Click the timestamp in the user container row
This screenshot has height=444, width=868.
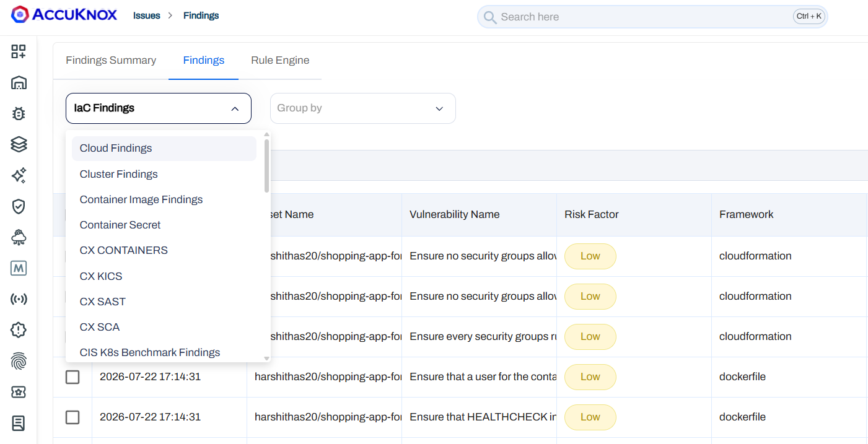click(150, 377)
